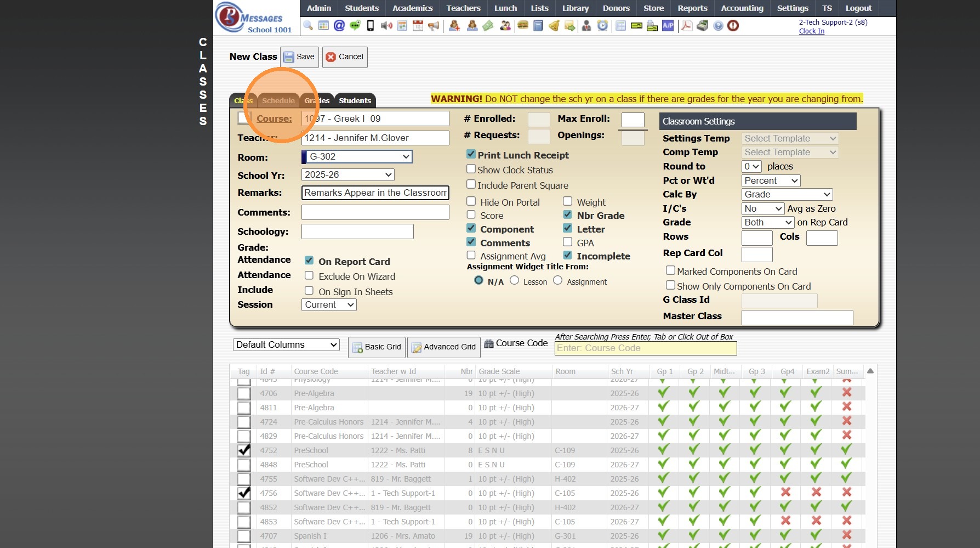Screen dimensions: 980x548
Task: Click the blue help question icon
Action: pos(718,26)
